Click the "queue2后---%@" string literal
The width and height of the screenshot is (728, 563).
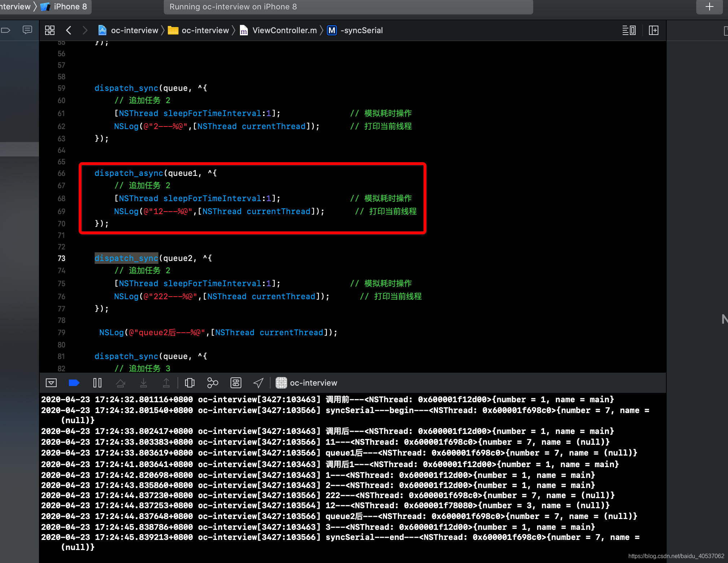(x=167, y=333)
